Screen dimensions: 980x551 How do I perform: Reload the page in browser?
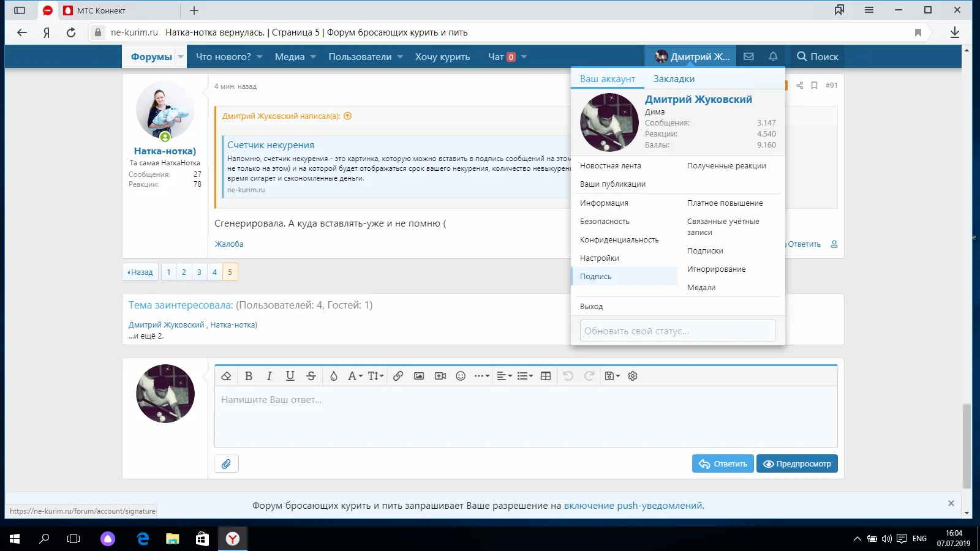pyautogui.click(x=71, y=32)
